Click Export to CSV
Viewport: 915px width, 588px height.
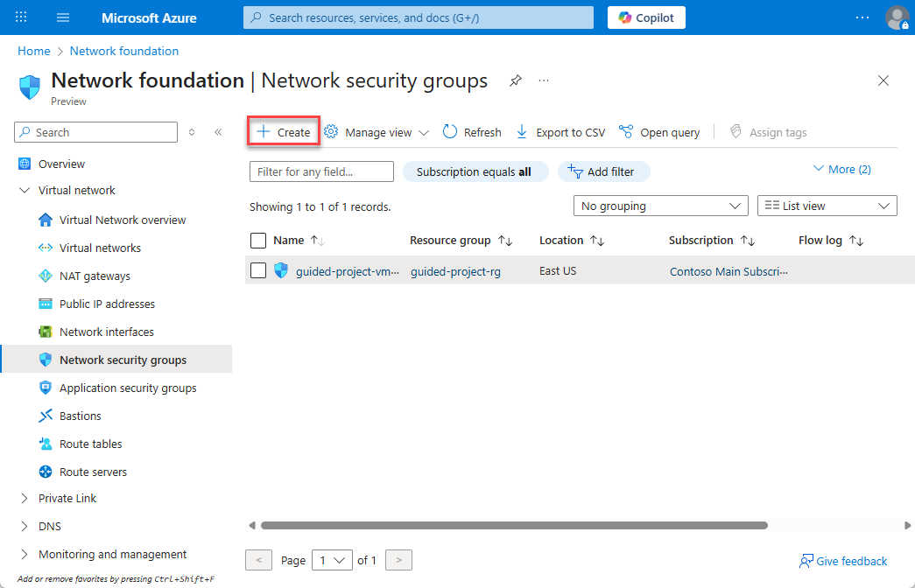[560, 132]
